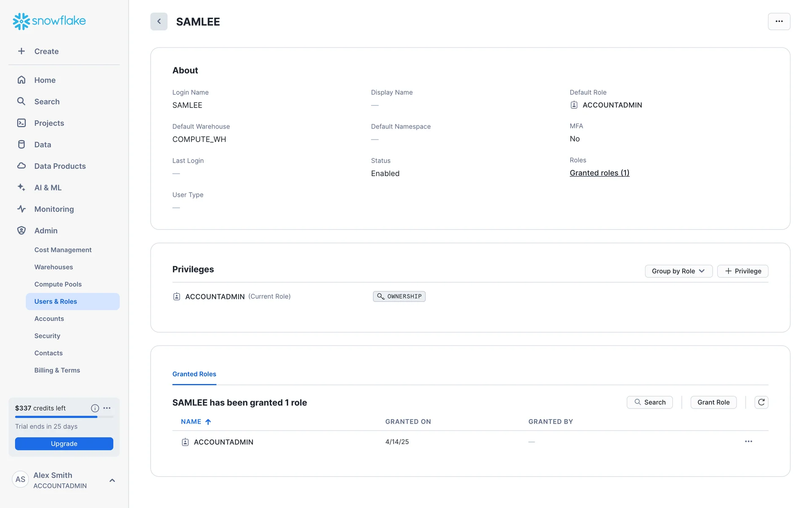This screenshot has height=508, width=812.
Task: Click the Monitoring sidebar icon
Action: point(22,209)
